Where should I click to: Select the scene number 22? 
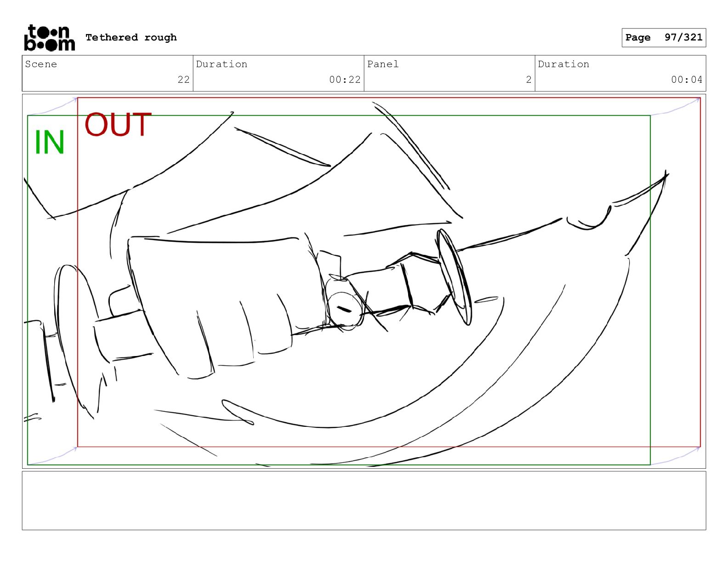point(183,80)
